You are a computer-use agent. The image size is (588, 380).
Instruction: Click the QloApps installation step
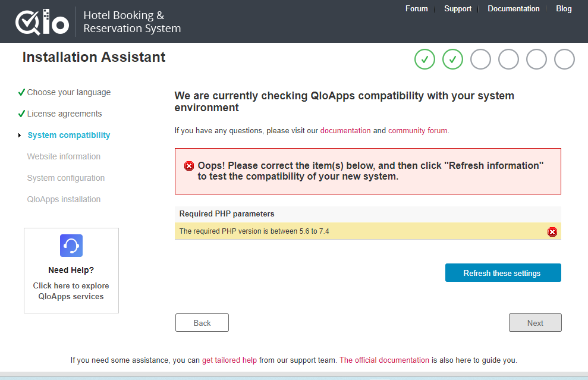point(64,199)
